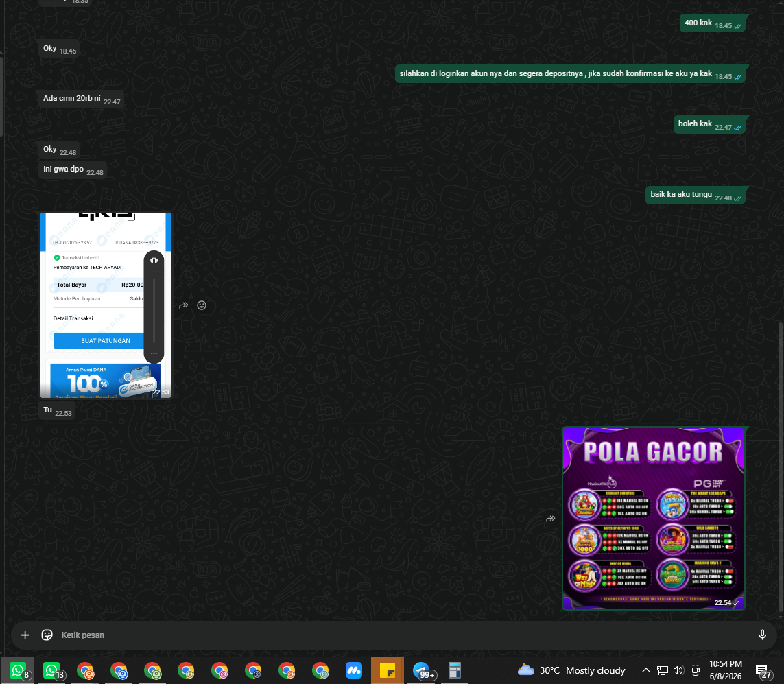Select the "Oky" message at 22.48
Screen dimensions: 784x684
(59, 150)
